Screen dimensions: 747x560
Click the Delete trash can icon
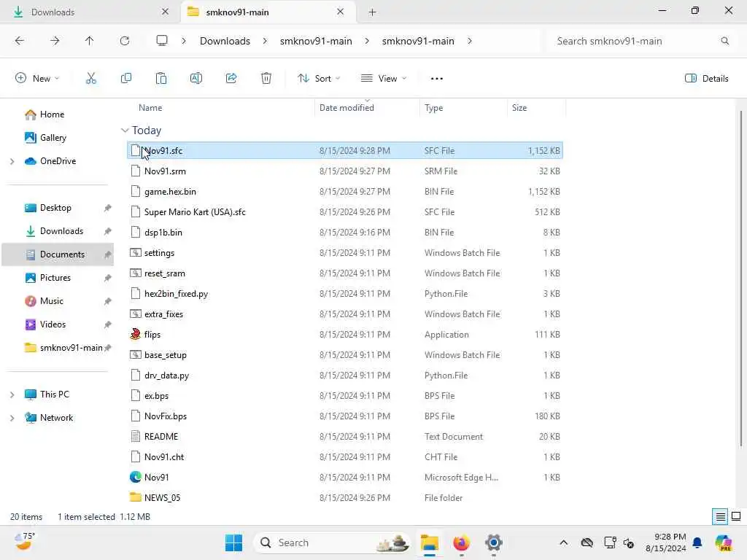click(x=266, y=79)
